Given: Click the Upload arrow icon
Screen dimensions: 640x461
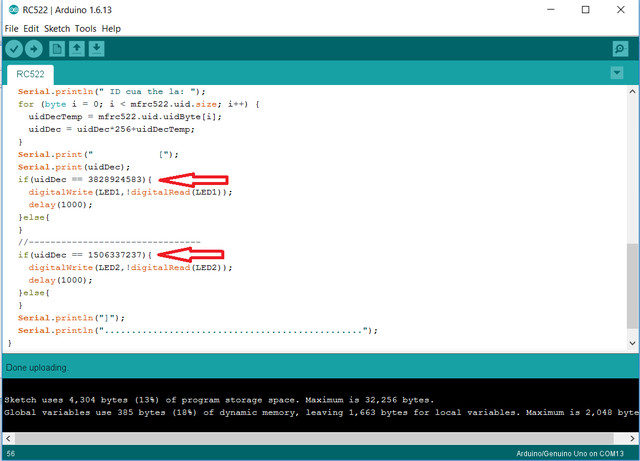Looking at the screenshot, I should [x=34, y=49].
